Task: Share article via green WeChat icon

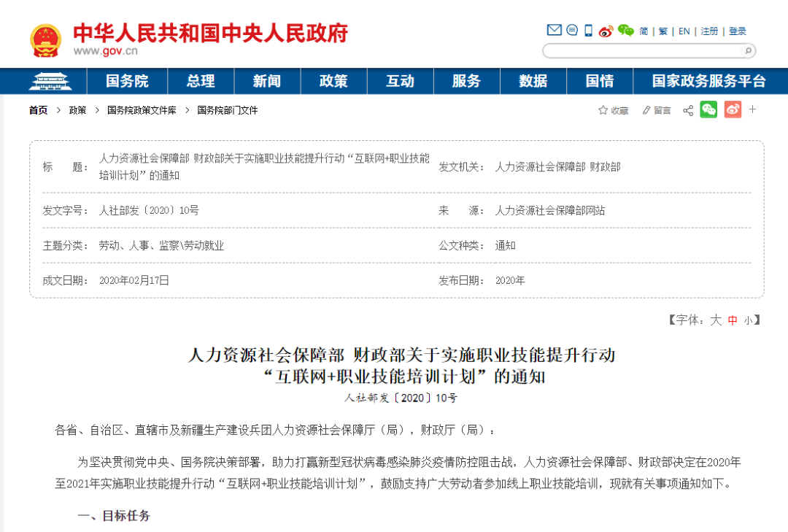Action: (708, 109)
